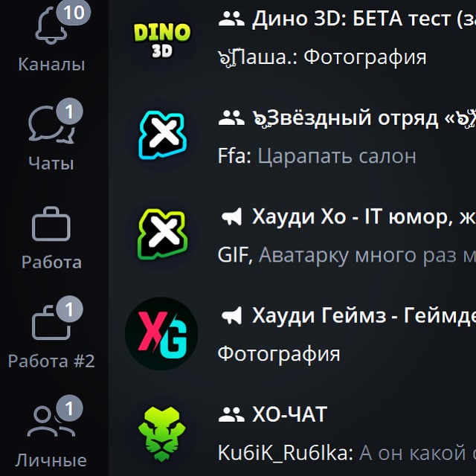Click the green lion avatar of ХО-ЧАТ
Image resolution: width=476 pixels, height=476 pixels.
click(x=162, y=434)
